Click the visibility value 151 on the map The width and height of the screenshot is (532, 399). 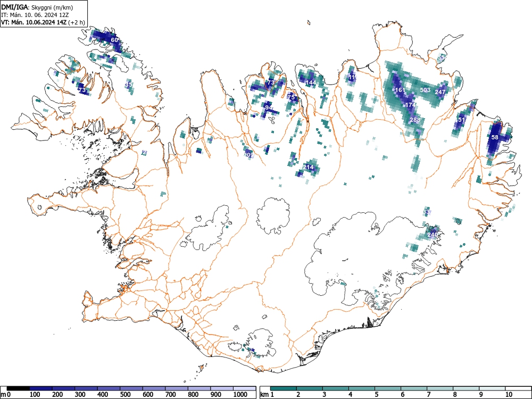460,120
